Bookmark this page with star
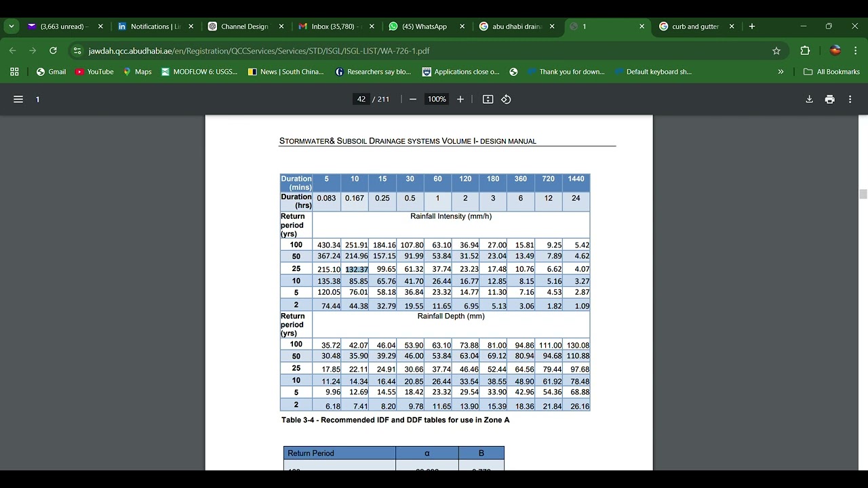 (x=776, y=51)
